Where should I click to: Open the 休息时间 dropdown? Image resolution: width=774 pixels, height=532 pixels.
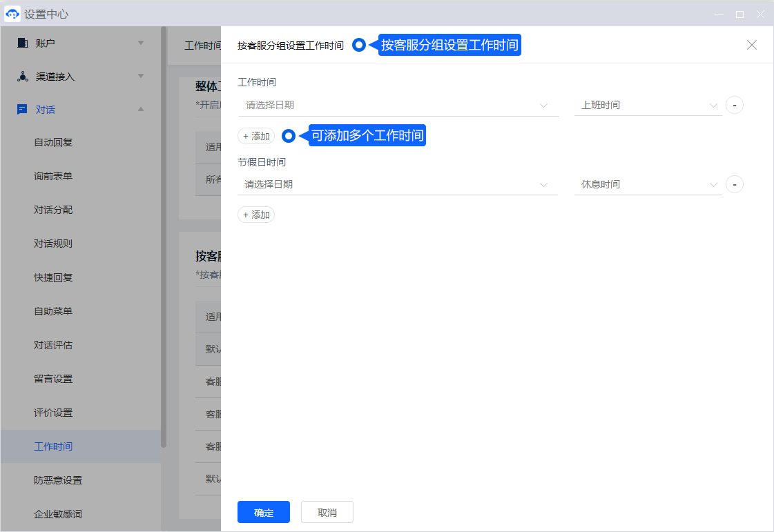pyautogui.click(x=648, y=185)
